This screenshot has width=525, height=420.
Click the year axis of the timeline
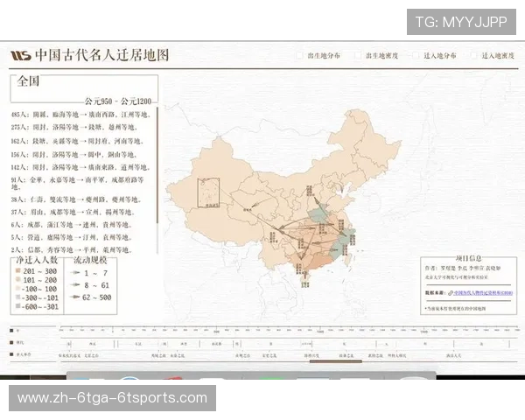click(x=262, y=331)
